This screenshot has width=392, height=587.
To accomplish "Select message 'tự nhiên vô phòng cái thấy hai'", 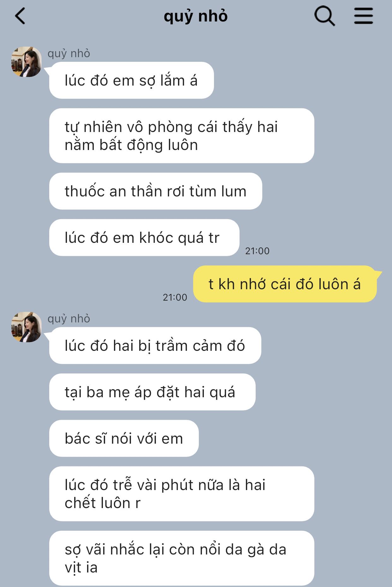I will 181,136.
